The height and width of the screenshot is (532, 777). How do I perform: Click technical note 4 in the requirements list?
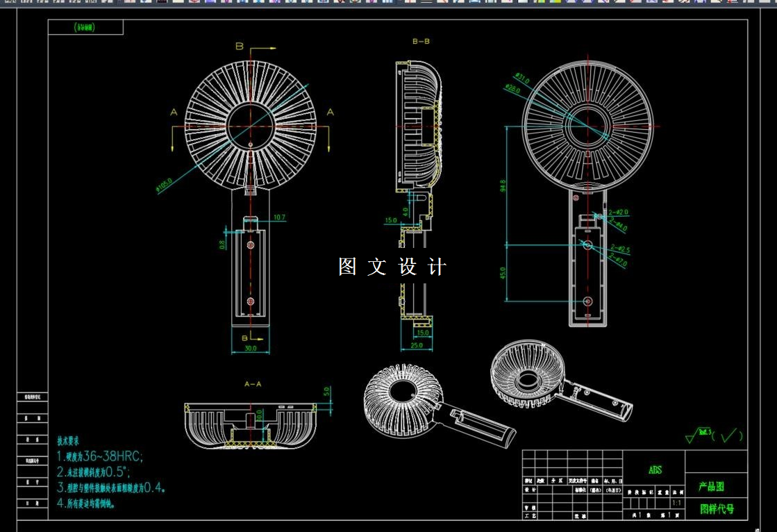(x=86, y=504)
